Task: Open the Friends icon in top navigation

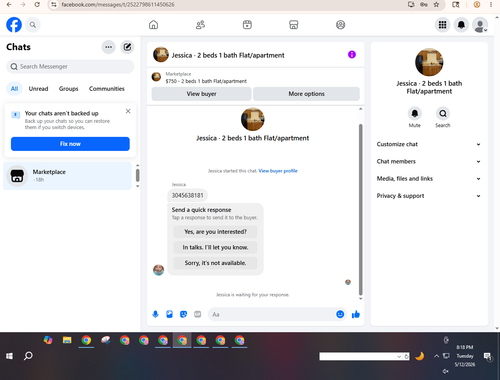Action: click(200, 25)
